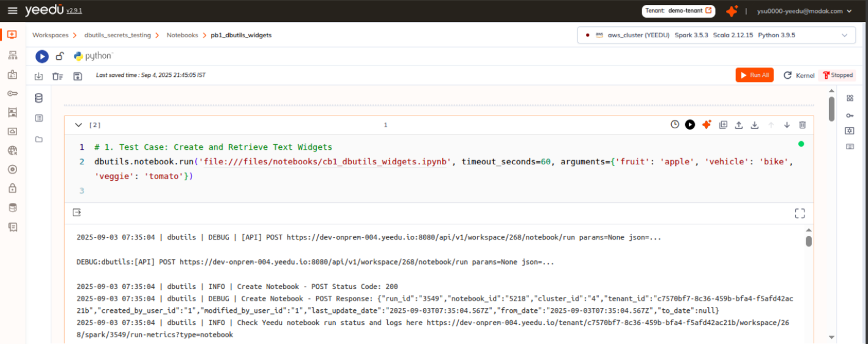Toggle the notebook lock icon
Image resolution: width=868 pixels, height=344 pixels.
(x=59, y=56)
